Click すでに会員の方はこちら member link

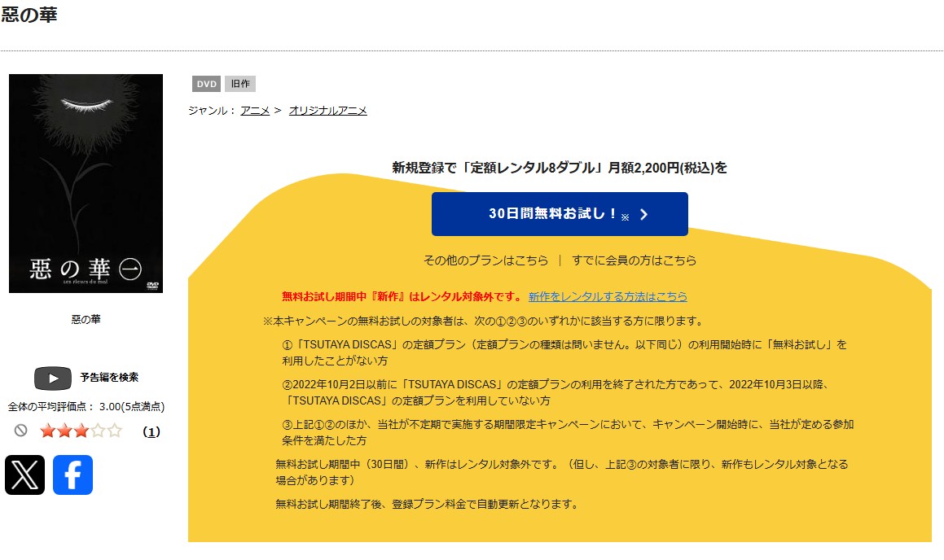[634, 260]
